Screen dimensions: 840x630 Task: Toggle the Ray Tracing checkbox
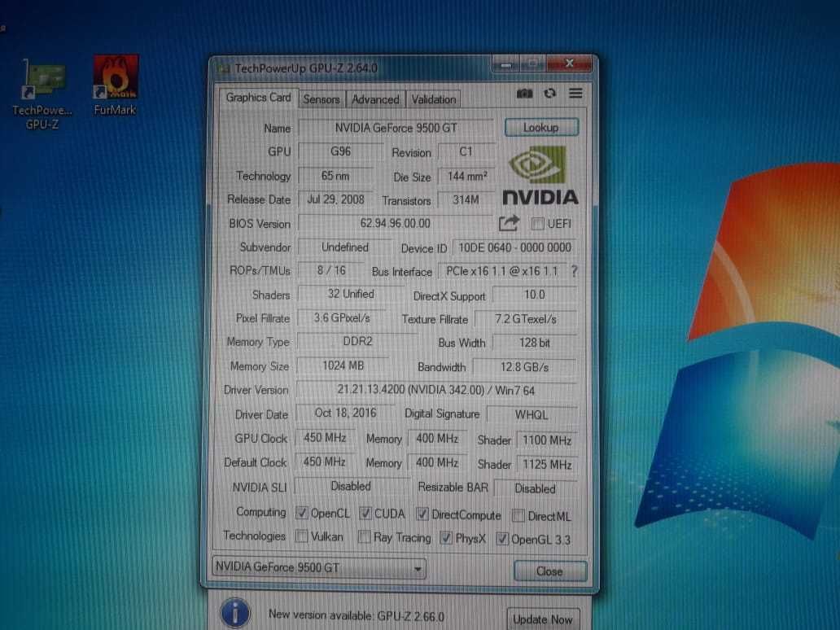(365, 536)
